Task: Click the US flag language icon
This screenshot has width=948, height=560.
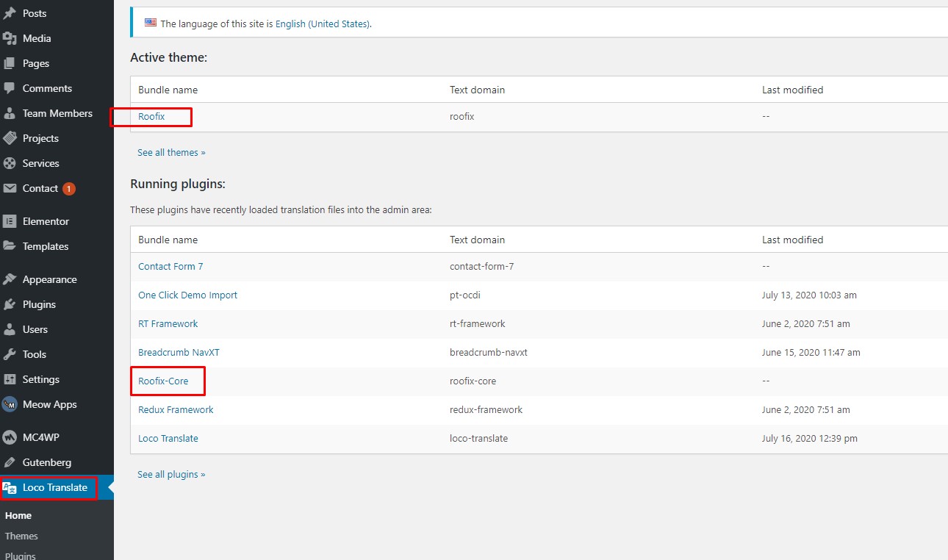Action: [151, 23]
